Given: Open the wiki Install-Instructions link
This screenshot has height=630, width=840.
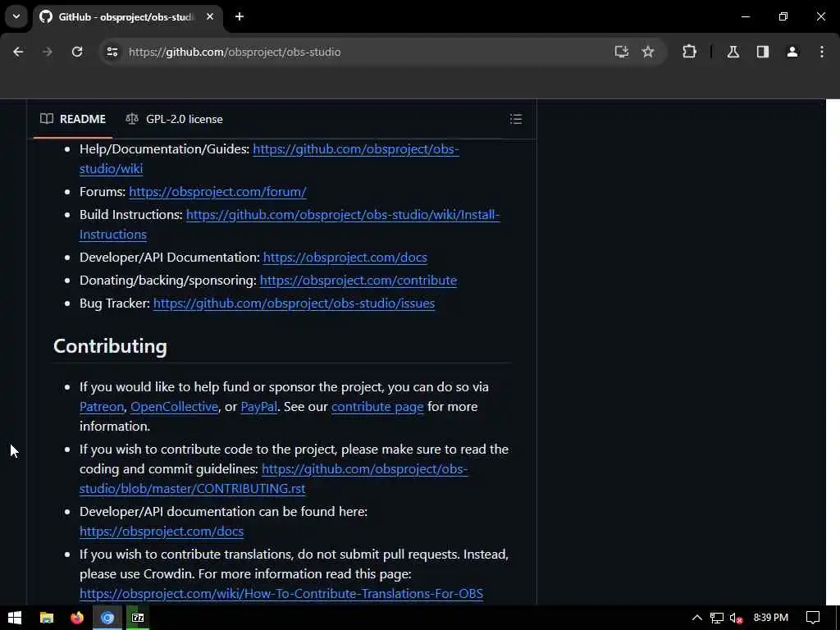Looking at the screenshot, I should [x=290, y=225].
